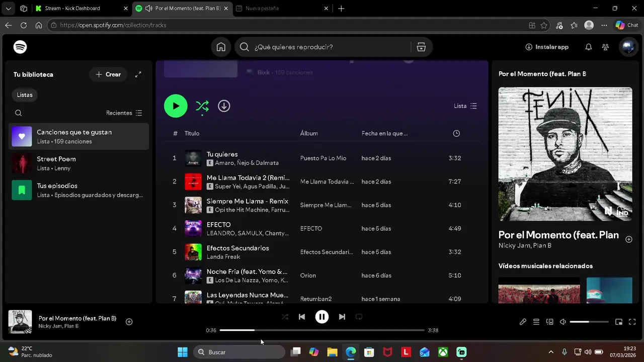Change view with Lista dropdown
This screenshot has width=644, height=362.
465,106
